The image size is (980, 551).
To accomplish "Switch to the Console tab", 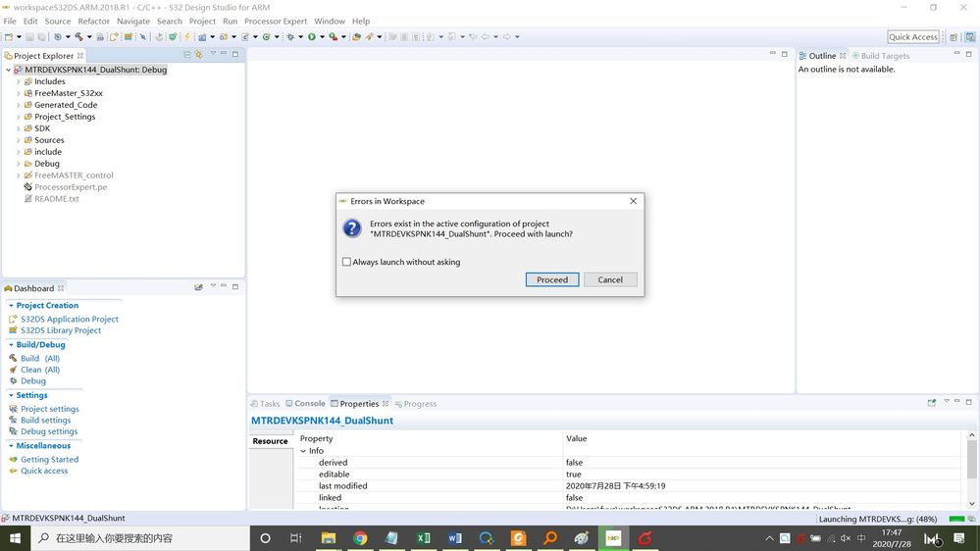I will (305, 404).
